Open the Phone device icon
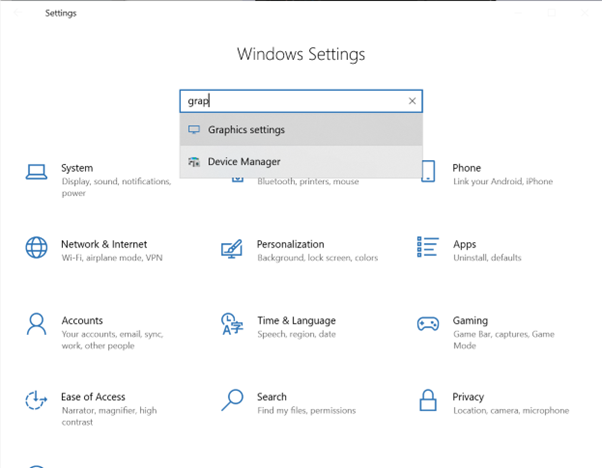The width and height of the screenshot is (602, 468). pos(428,171)
